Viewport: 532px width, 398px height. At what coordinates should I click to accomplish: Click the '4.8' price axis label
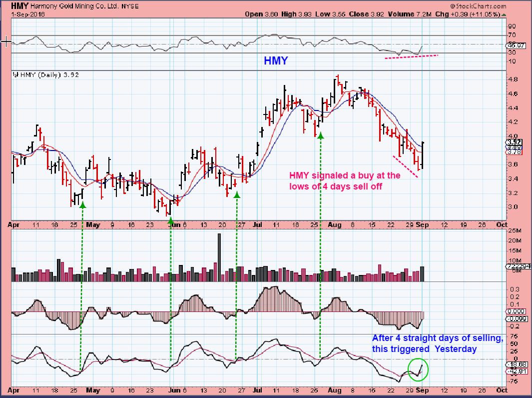tap(513, 79)
